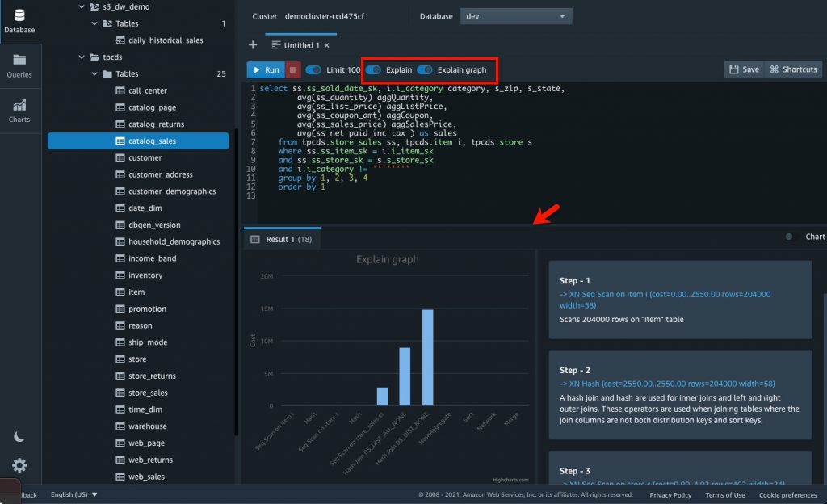Toggle the Limit 100 switch

pyautogui.click(x=313, y=69)
